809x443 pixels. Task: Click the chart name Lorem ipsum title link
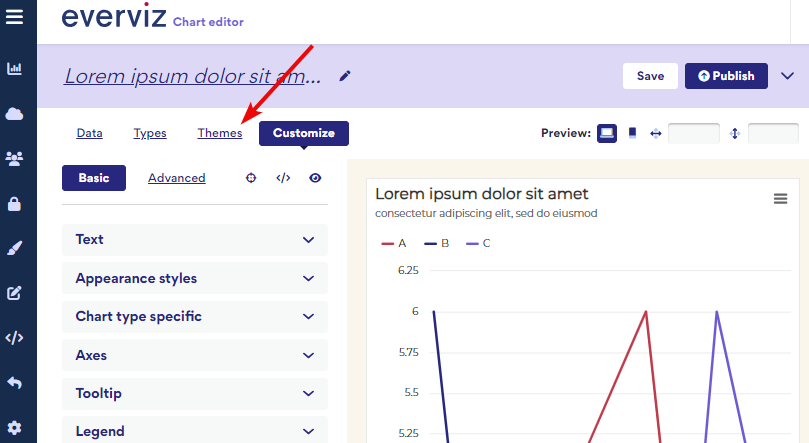(x=192, y=76)
